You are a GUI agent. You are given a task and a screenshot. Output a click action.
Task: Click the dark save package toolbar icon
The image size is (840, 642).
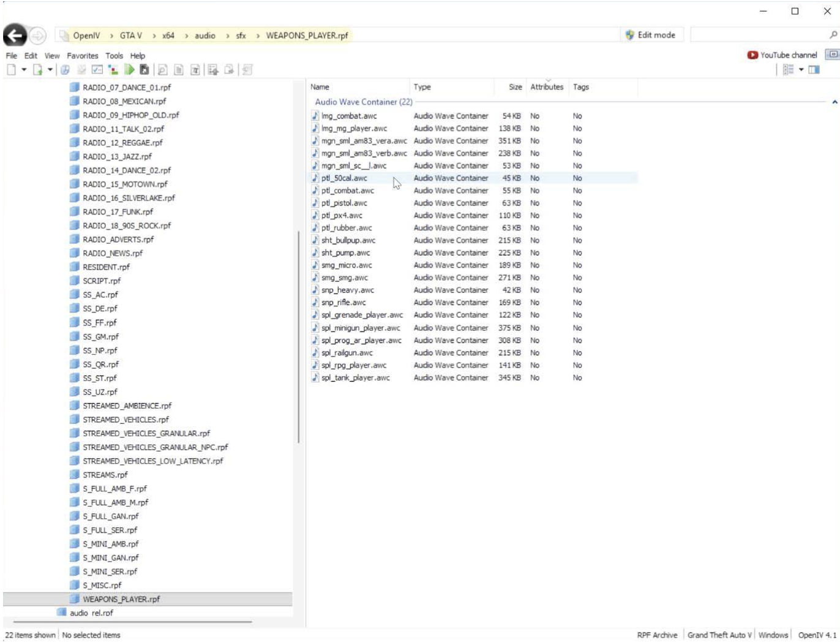(x=144, y=70)
